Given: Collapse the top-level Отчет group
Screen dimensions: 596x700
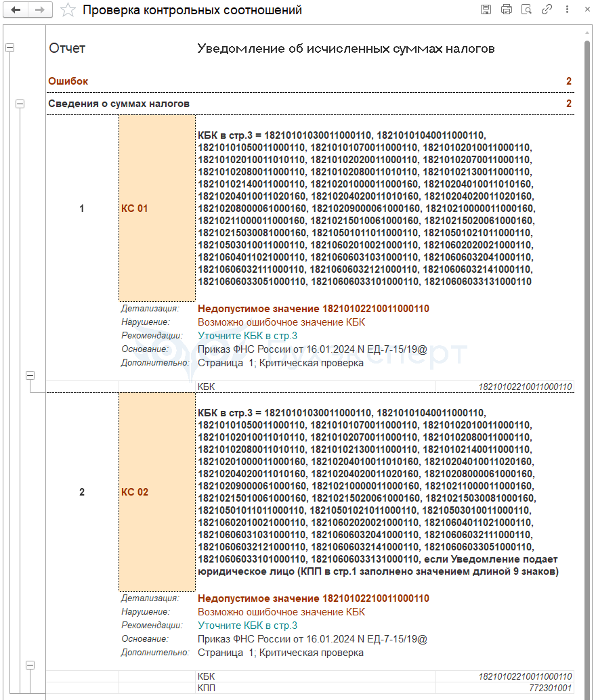Looking at the screenshot, I should tap(10, 47).
